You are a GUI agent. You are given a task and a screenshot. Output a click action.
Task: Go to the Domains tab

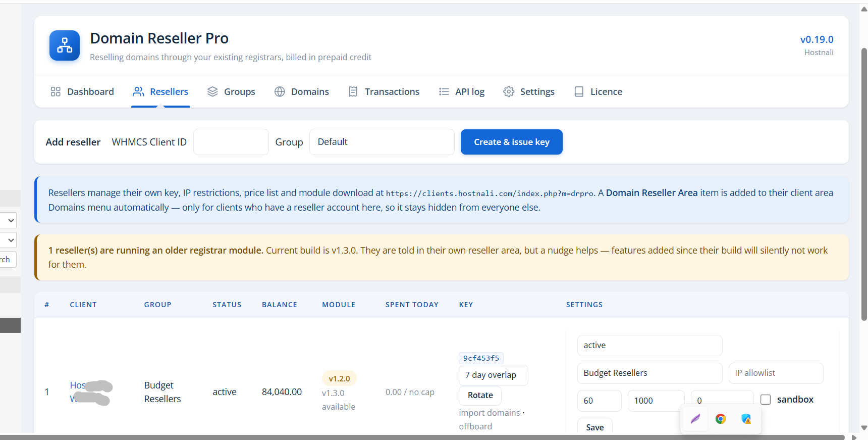tap(302, 91)
